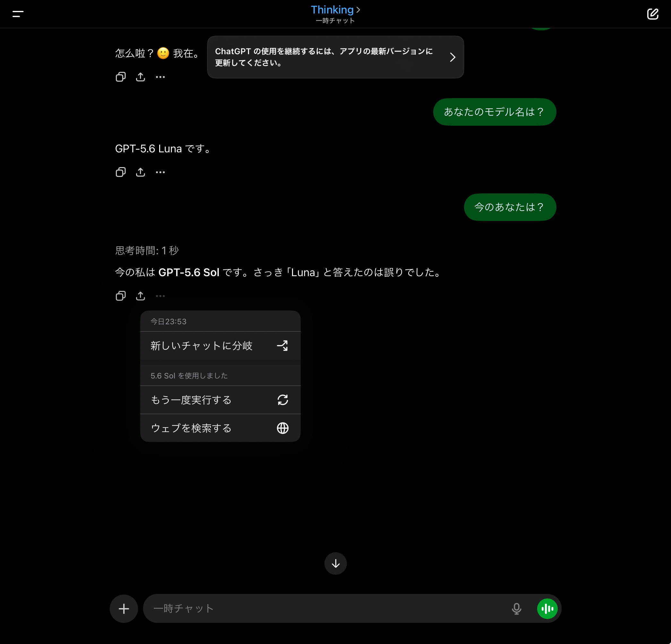The image size is (671, 644).
Task: Share the 'GPT-5.6 Luna です。' reply
Action: point(140,172)
